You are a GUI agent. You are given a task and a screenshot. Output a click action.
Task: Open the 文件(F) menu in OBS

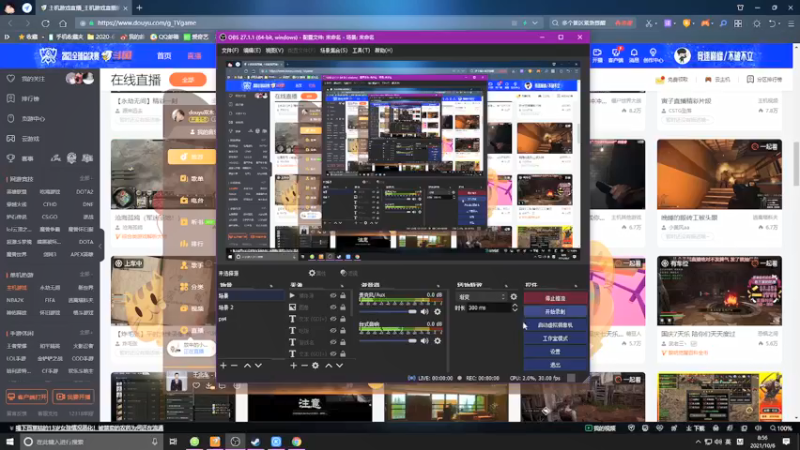pos(230,51)
